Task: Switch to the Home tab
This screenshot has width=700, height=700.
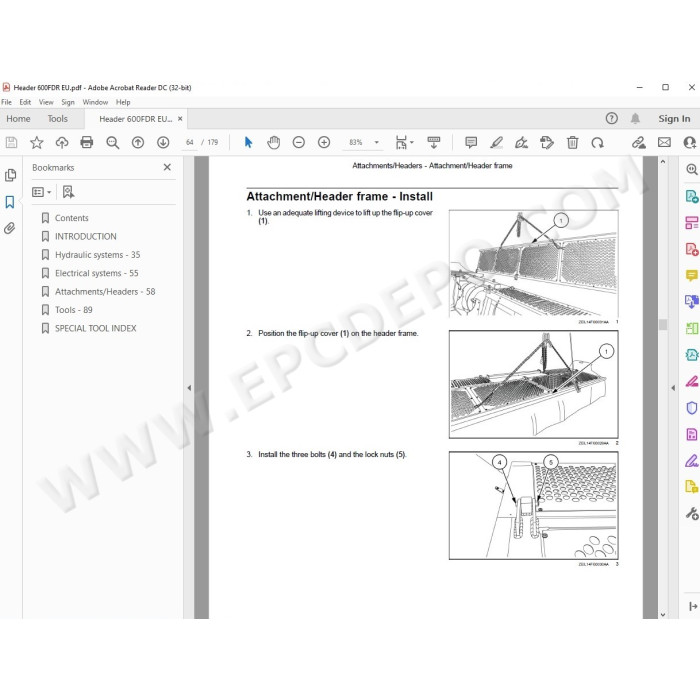Action: point(18,119)
